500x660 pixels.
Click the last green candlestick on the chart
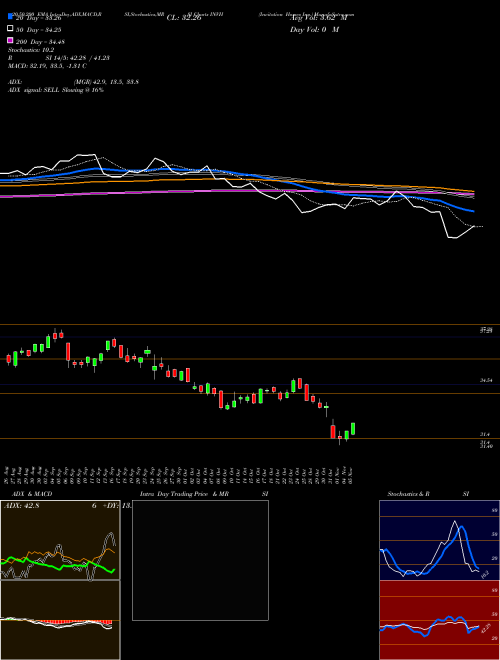click(353, 428)
